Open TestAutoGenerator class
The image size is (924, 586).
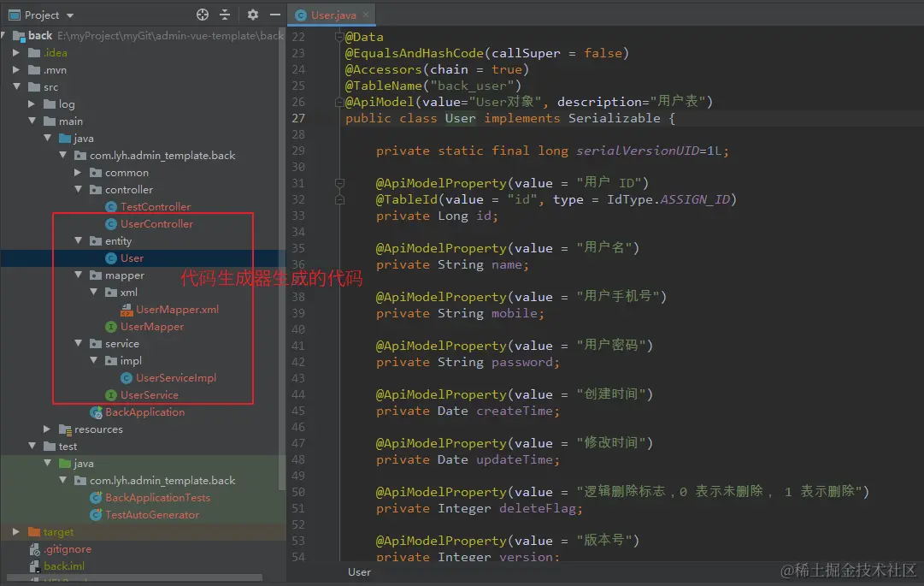[152, 514]
